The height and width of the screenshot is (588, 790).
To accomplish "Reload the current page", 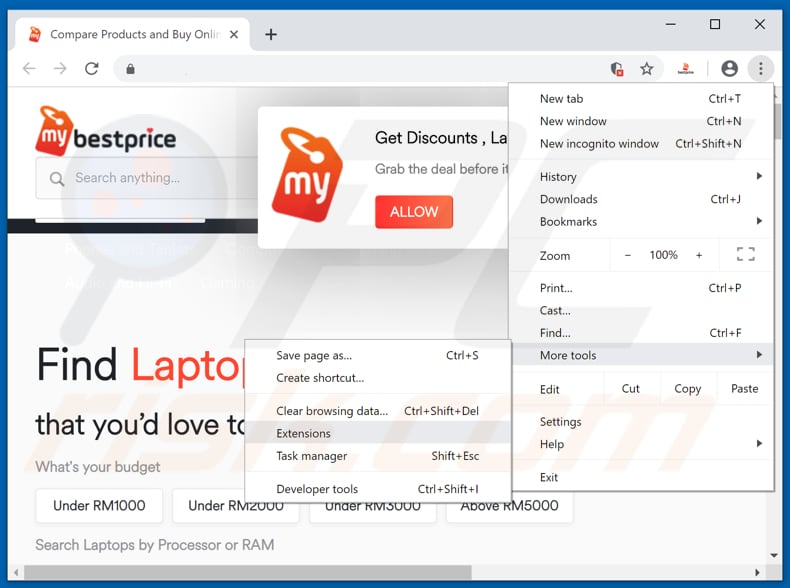I will click(x=92, y=69).
